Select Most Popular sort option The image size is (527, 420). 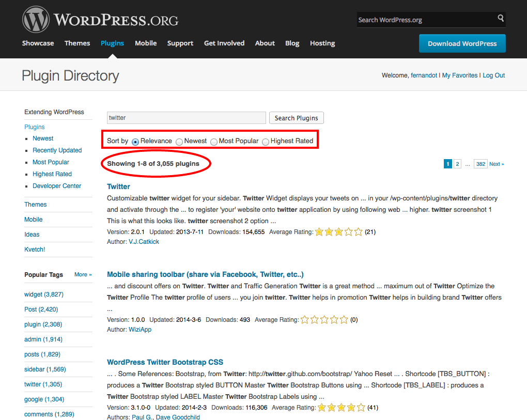(x=214, y=142)
